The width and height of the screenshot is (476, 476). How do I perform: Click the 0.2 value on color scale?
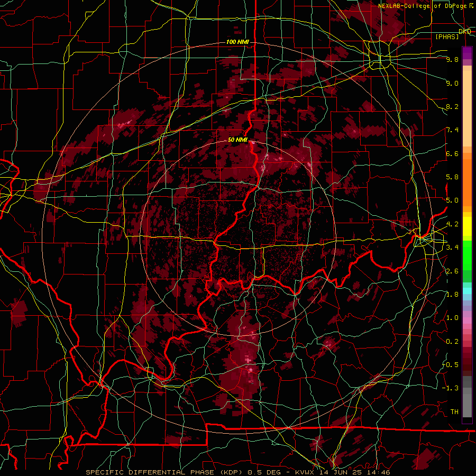(452, 342)
